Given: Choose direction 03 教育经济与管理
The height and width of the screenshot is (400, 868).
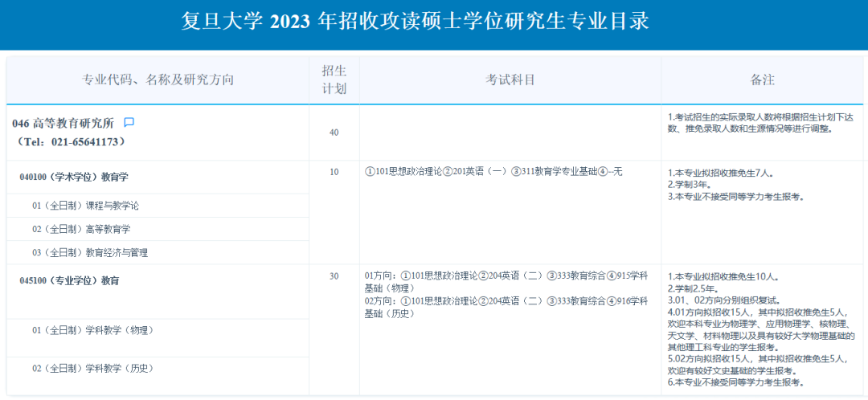Looking at the screenshot, I should pyautogui.click(x=90, y=252).
